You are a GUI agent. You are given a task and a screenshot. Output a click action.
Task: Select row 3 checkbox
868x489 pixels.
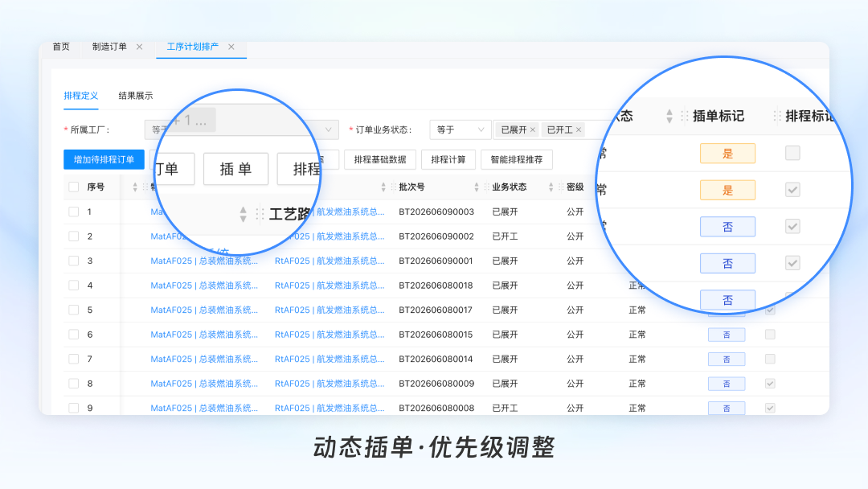74,261
